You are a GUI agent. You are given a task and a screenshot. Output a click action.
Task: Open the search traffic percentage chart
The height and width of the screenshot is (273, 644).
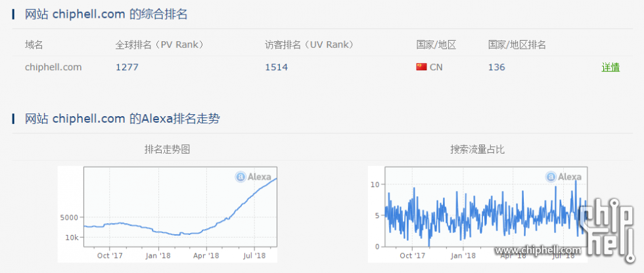[478, 214]
